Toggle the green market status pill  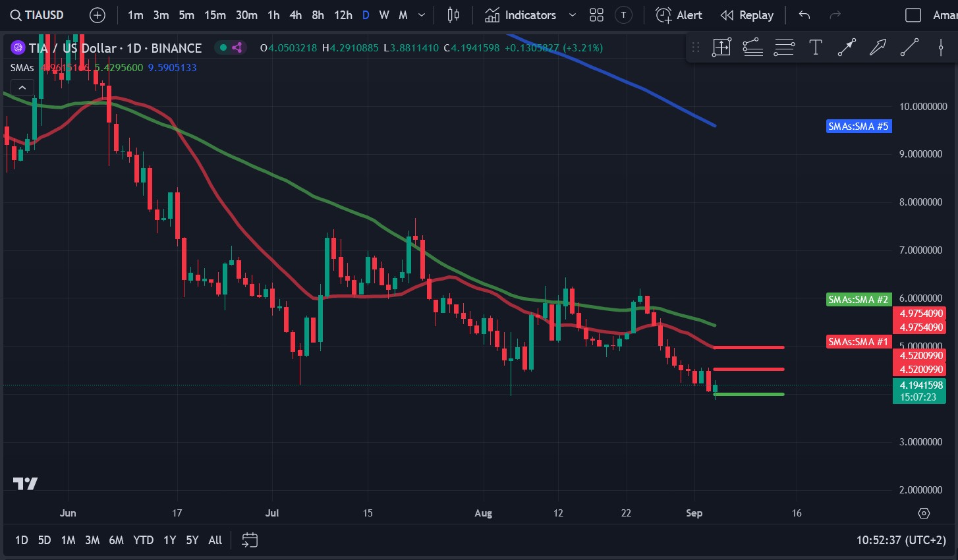pyautogui.click(x=231, y=47)
